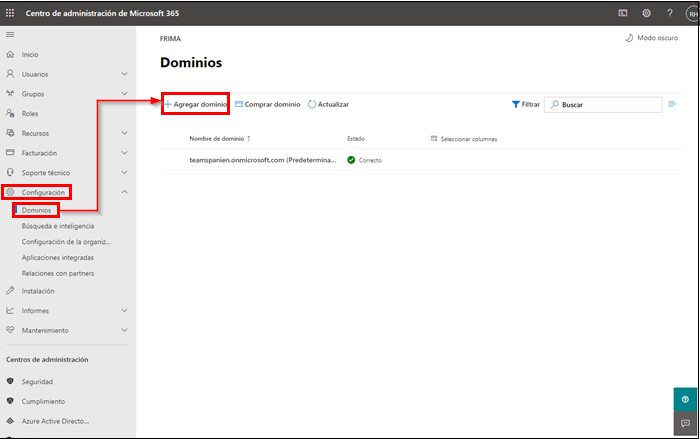This screenshot has height=439, width=700.
Task: Expand the Informes chevron
Action: pos(125,310)
